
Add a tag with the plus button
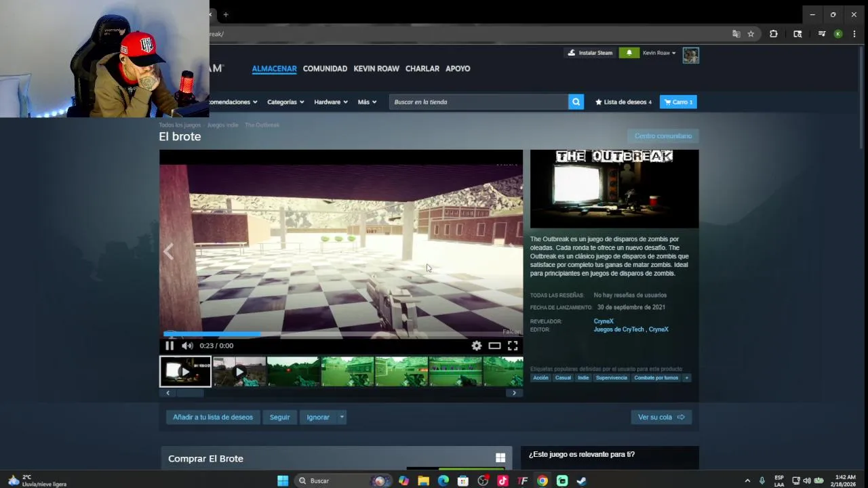tap(687, 378)
